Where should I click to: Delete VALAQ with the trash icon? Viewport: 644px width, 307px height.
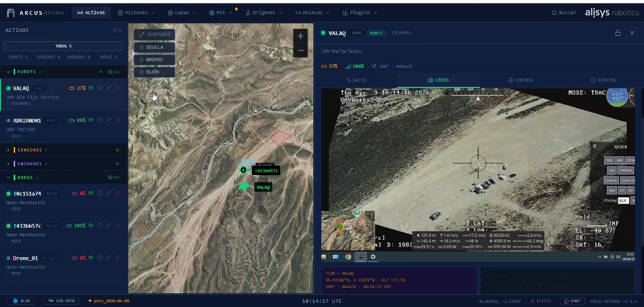tap(118, 88)
